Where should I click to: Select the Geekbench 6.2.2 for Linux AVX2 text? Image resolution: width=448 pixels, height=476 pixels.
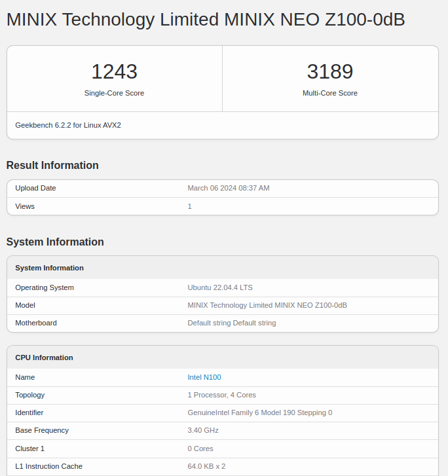pyautogui.click(x=68, y=125)
